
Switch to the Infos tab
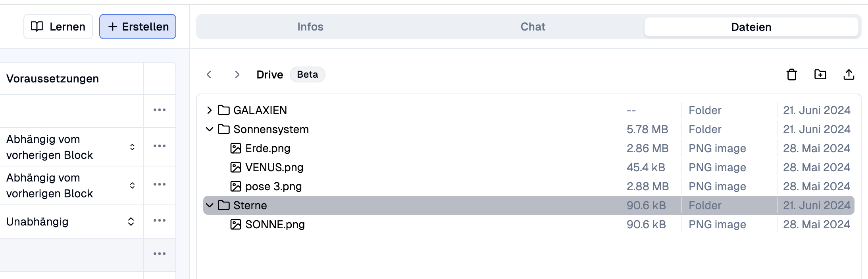point(310,27)
